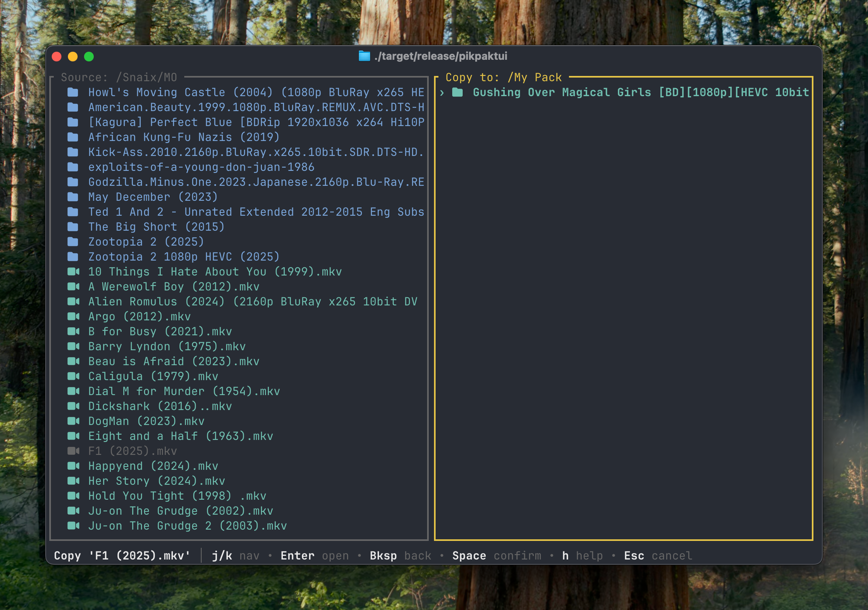
Task: Select the African Kung-Fu Nazis (2019) folder
Action: tap(183, 137)
